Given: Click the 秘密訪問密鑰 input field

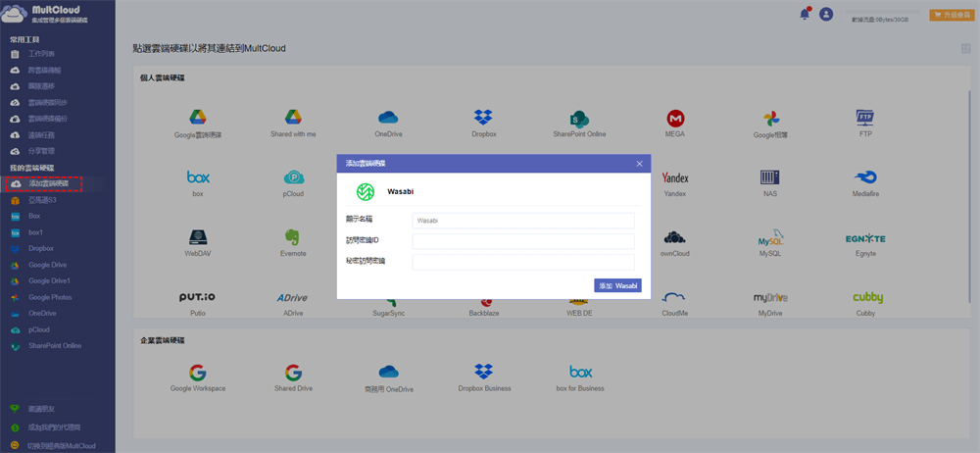Looking at the screenshot, I should click(x=523, y=262).
